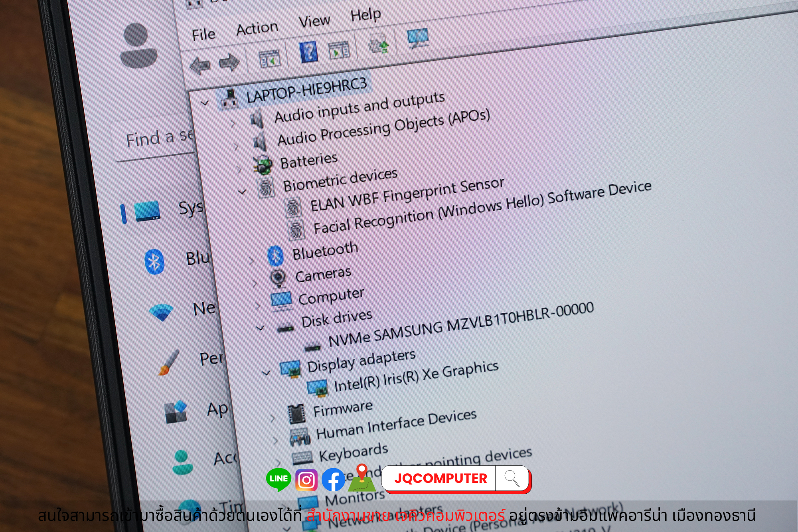Select the Display adapters label

click(x=361, y=361)
